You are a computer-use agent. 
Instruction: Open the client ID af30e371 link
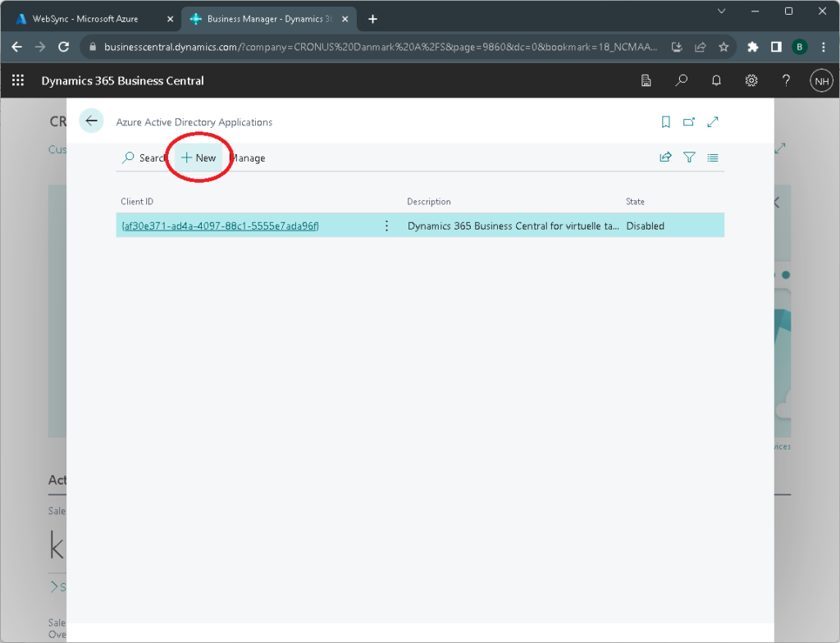point(220,226)
